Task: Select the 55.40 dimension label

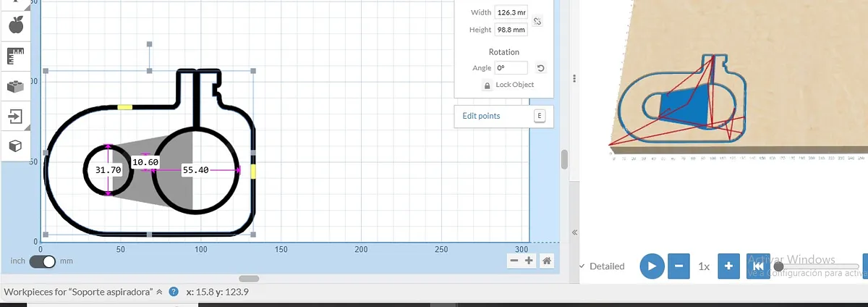Action: [195, 169]
